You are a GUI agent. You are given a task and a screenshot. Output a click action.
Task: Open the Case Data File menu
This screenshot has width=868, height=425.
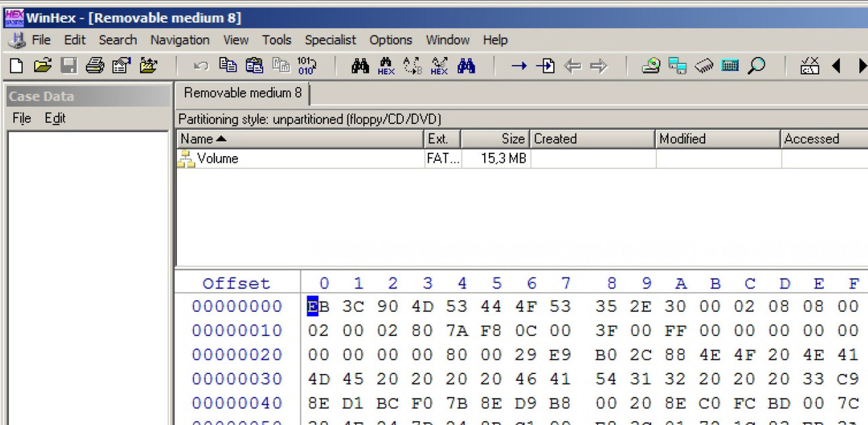pyautogui.click(x=22, y=118)
